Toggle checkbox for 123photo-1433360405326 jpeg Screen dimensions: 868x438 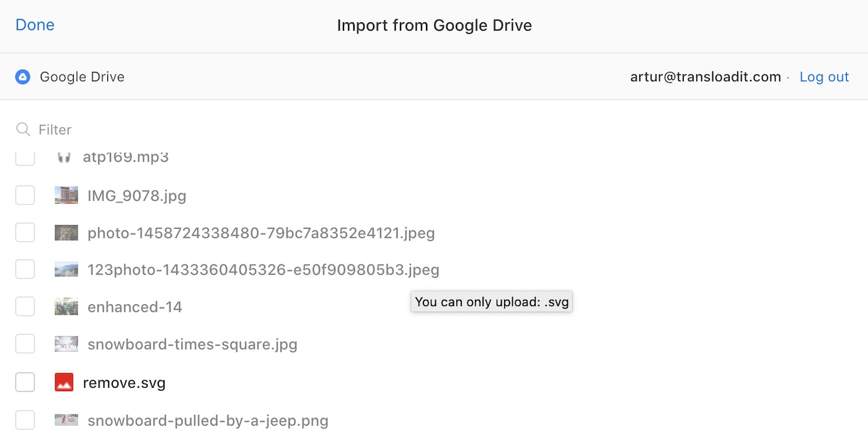click(25, 269)
